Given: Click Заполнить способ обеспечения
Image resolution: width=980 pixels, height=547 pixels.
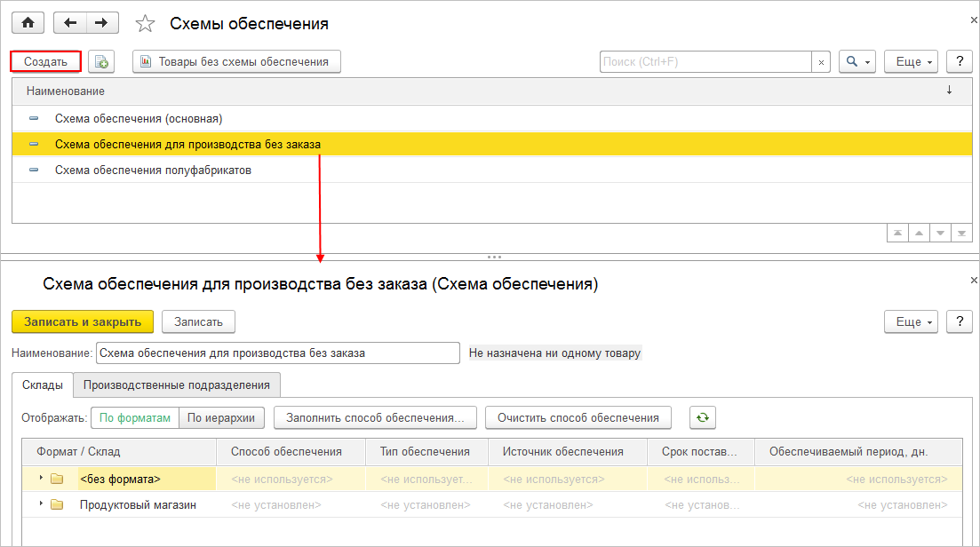Looking at the screenshot, I should tap(375, 417).
